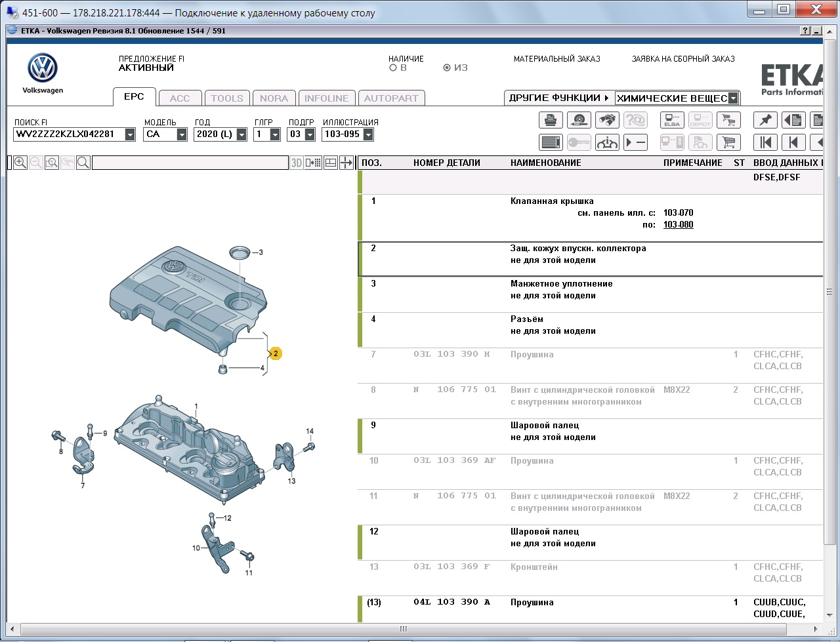Open the ГОД dropdown showing 2020 (L)
Screen dimensions: 840x642
241,134
